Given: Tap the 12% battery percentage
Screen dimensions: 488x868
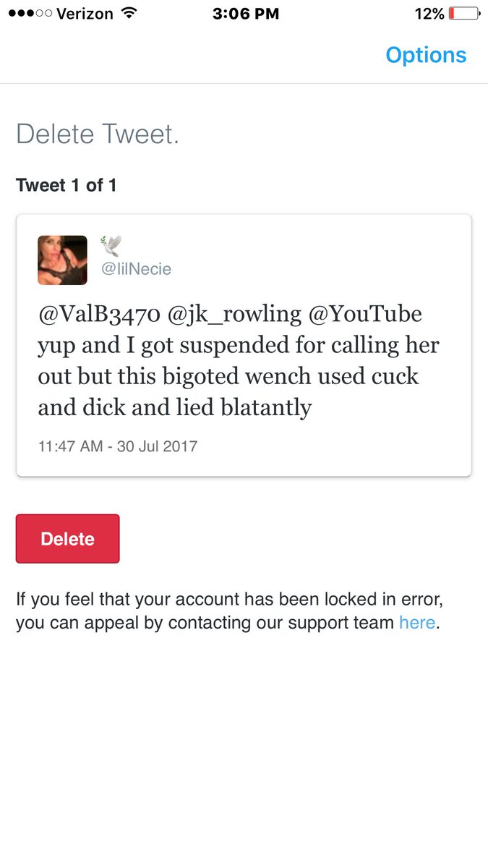Looking at the screenshot, I should 429,13.
